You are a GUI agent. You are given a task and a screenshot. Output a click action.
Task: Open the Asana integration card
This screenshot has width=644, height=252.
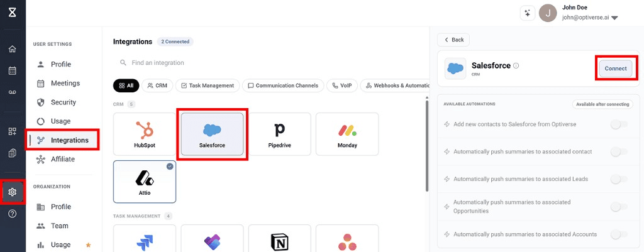pos(347,238)
